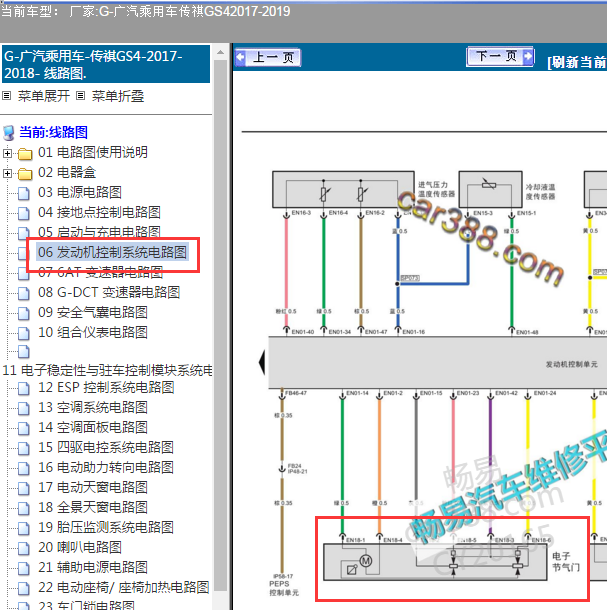Open 15 四驱电控系统电路图
Image resolution: width=607 pixels, height=610 pixels.
point(106,447)
